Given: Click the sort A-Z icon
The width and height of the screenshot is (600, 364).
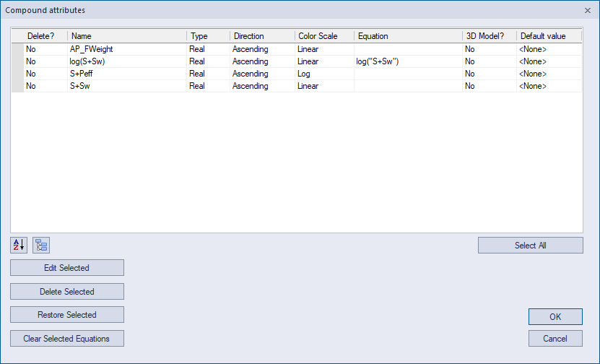Looking at the screenshot, I should pyautogui.click(x=19, y=245).
